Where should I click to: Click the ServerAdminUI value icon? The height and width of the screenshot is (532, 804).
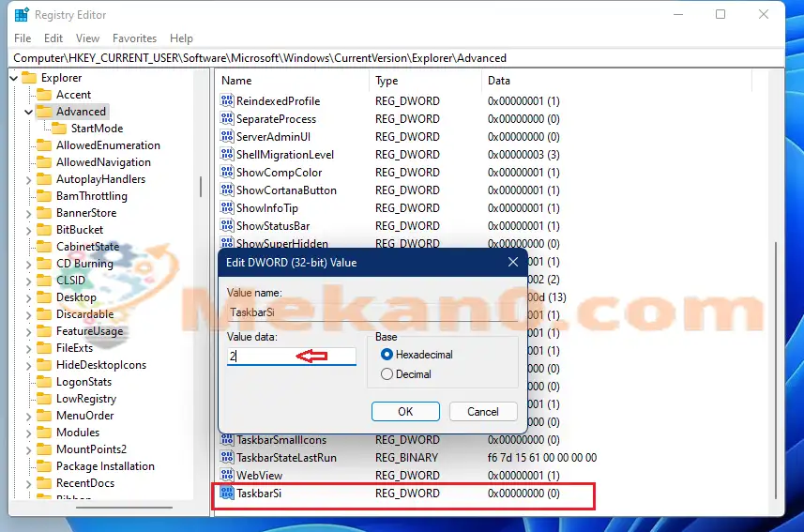227,136
